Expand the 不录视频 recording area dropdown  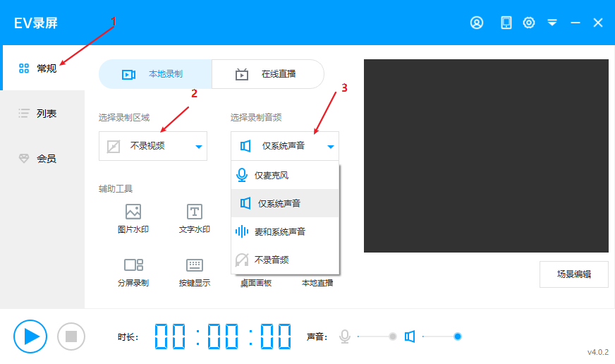pos(153,146)
